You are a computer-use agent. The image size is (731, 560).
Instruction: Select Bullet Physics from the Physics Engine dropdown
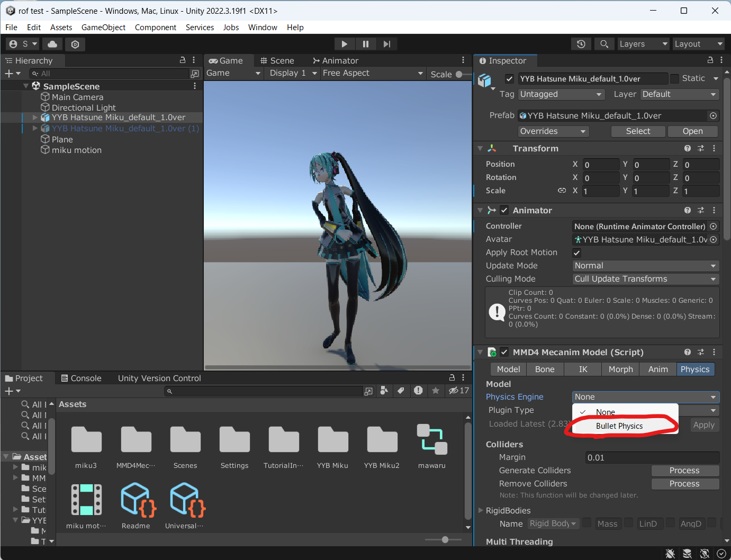[619, 426]
